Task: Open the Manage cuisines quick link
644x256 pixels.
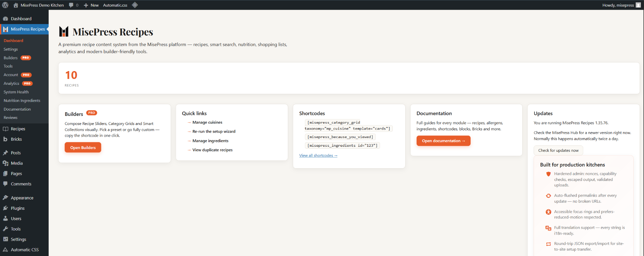Action: [x=207, y=122]
